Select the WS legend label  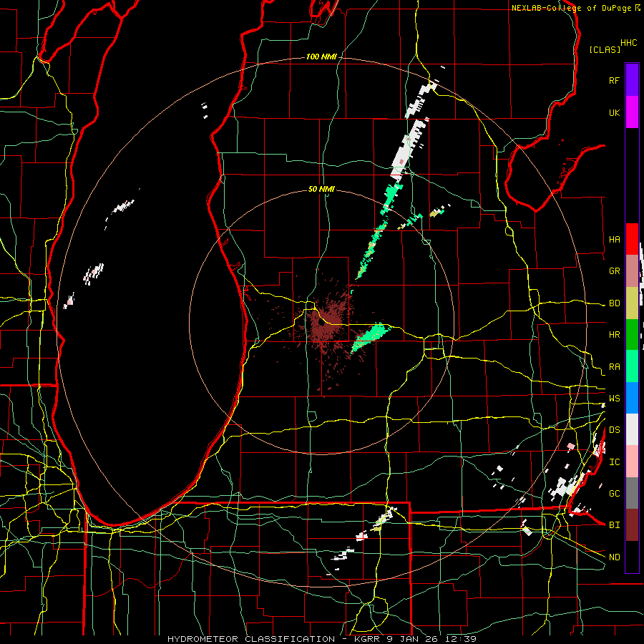tap(614, 399)
